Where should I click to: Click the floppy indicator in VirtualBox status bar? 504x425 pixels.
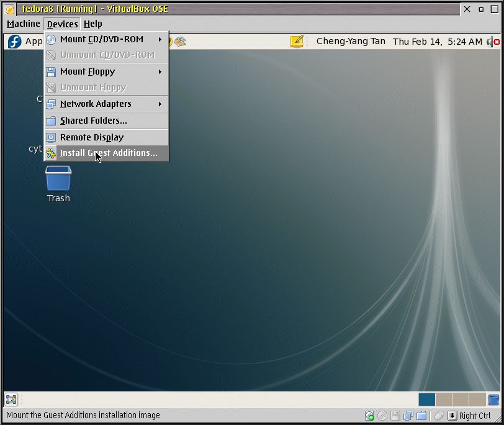[395, 416]
